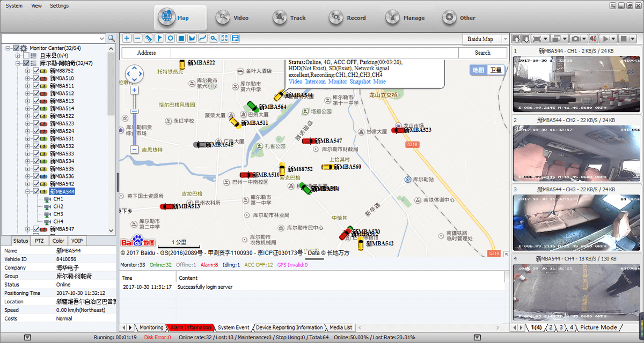Toggle the muted speaker icon in video toolbar
644x343 pixels.
(x=593, y=39)
